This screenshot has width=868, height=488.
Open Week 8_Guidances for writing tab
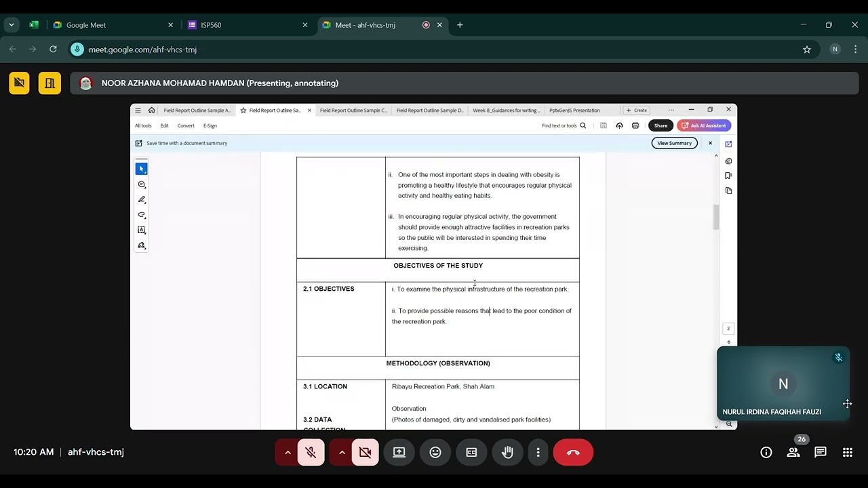506,110
